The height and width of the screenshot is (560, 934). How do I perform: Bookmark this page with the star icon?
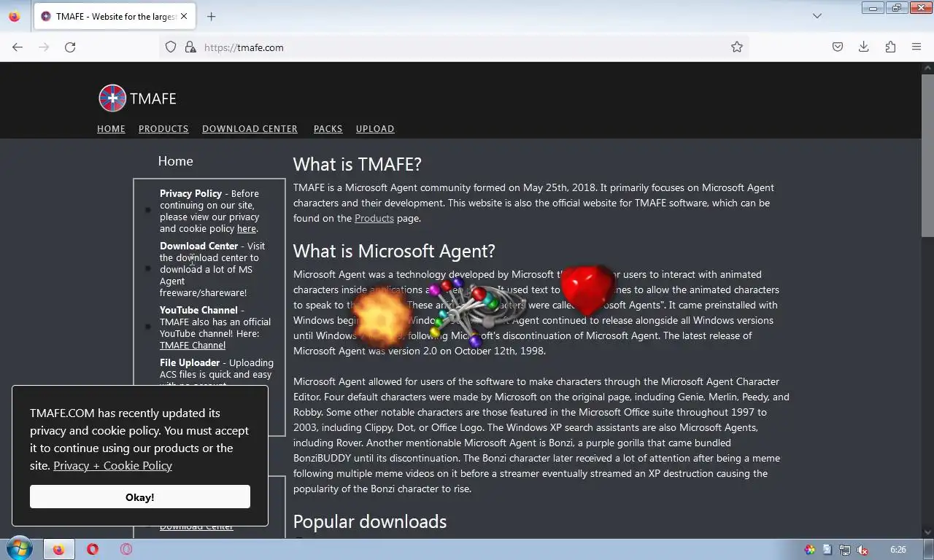[737, 47]
